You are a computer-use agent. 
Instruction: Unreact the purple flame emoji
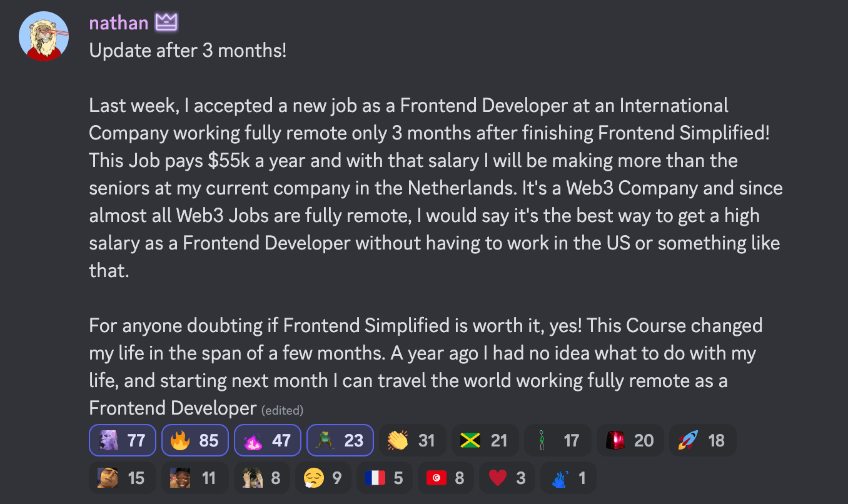click(268, 440)
